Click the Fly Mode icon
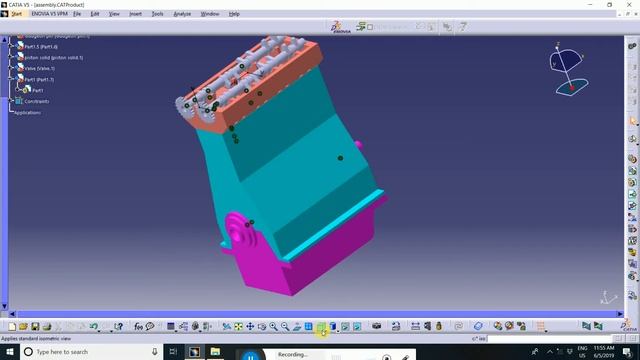 [227, 327]
